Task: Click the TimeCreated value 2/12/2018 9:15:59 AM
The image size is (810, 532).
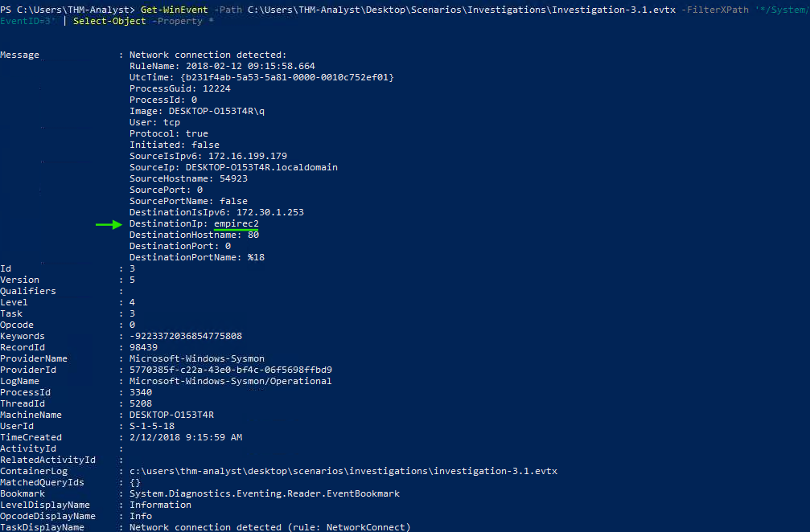Action: tap(186, 437)
